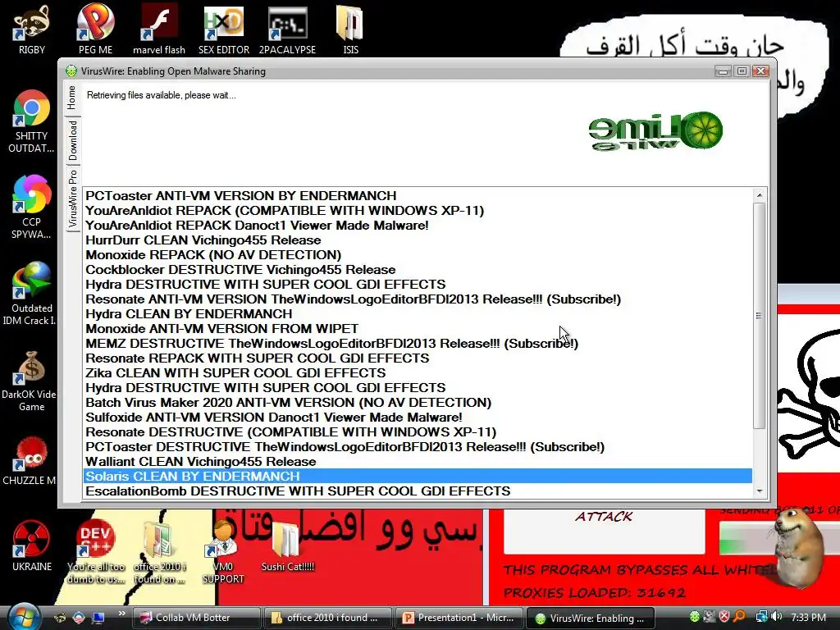Select Resonate ANTI-VM VERSION TheWindowsLogoEditor entry

[x=418, y=299]
